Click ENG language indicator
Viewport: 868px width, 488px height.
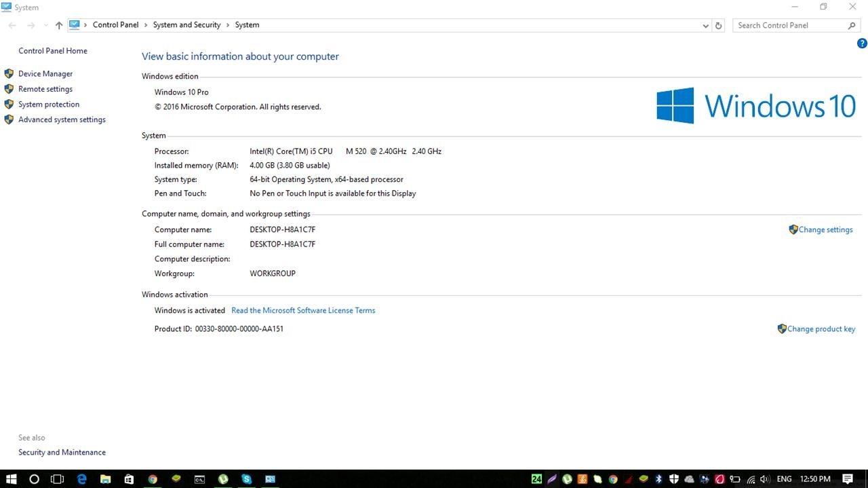(x=784, y=479)
